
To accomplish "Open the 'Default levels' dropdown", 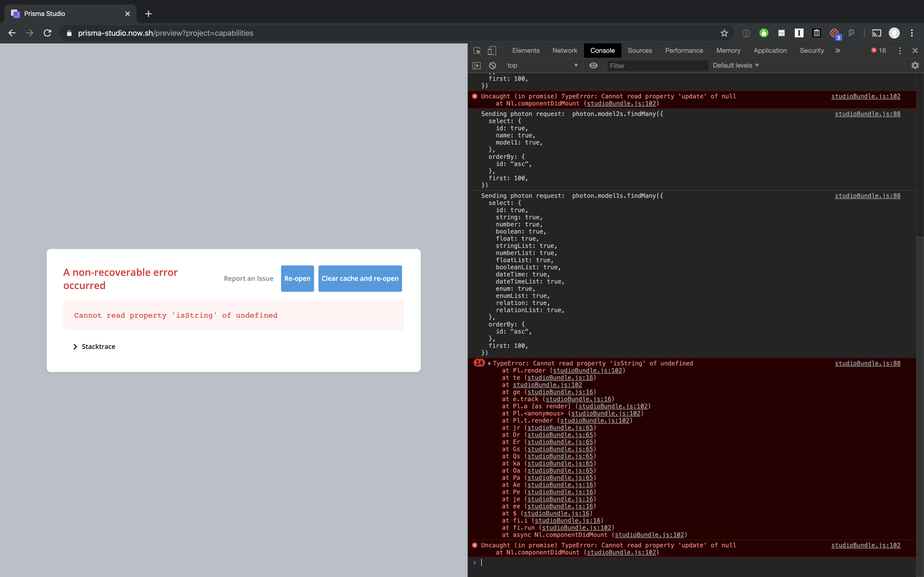I will (x=735, y=65).
